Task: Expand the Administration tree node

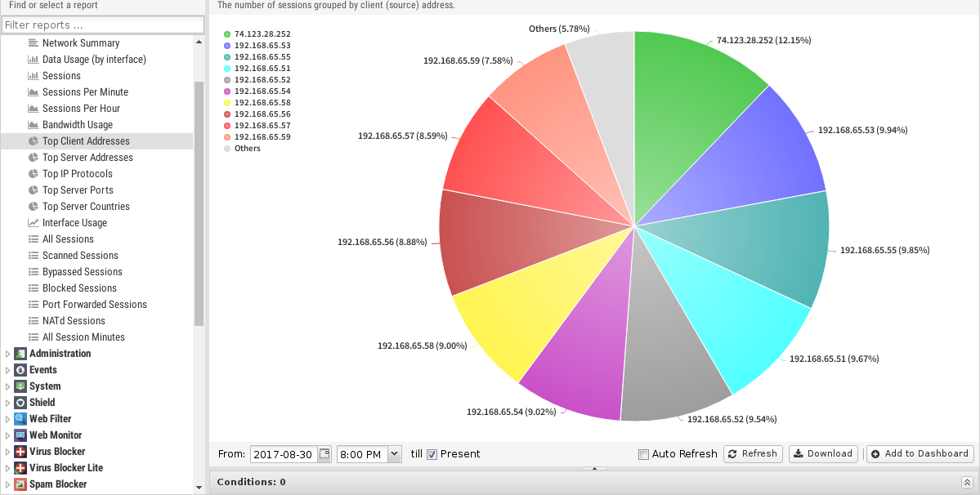Action: [x=8, y=354]
